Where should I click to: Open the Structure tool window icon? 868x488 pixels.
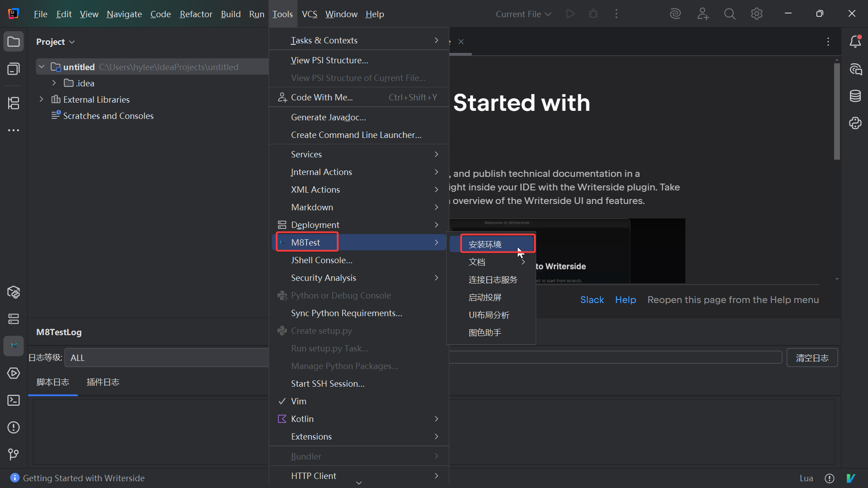pos(14,103)
